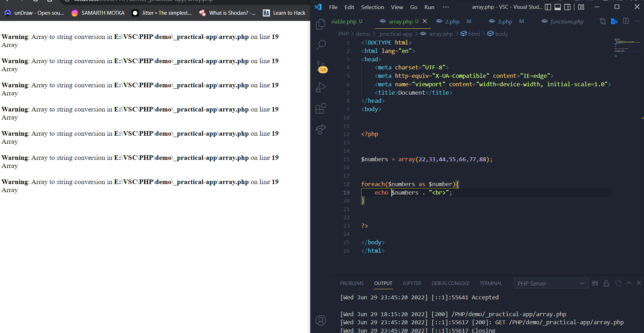Open the Explorer view in activity bar
644x333 pixels.
(x=321, y=24)
